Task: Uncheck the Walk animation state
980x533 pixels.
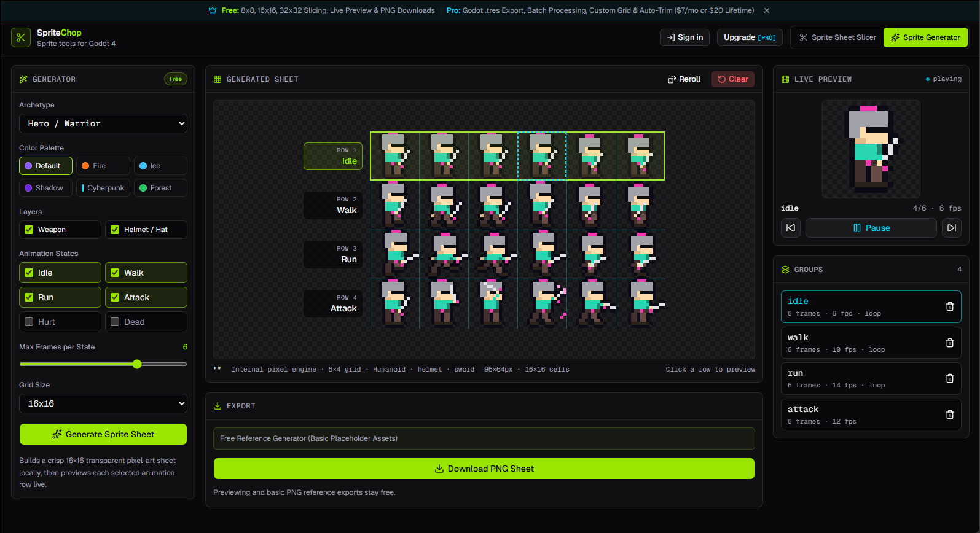Action: pos(115,273)
